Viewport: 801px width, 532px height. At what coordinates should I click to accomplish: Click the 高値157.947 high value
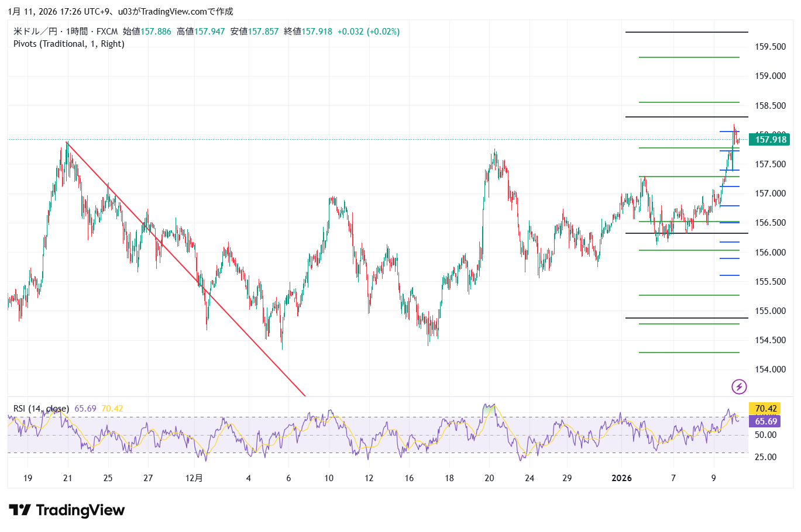coord(201,32)
